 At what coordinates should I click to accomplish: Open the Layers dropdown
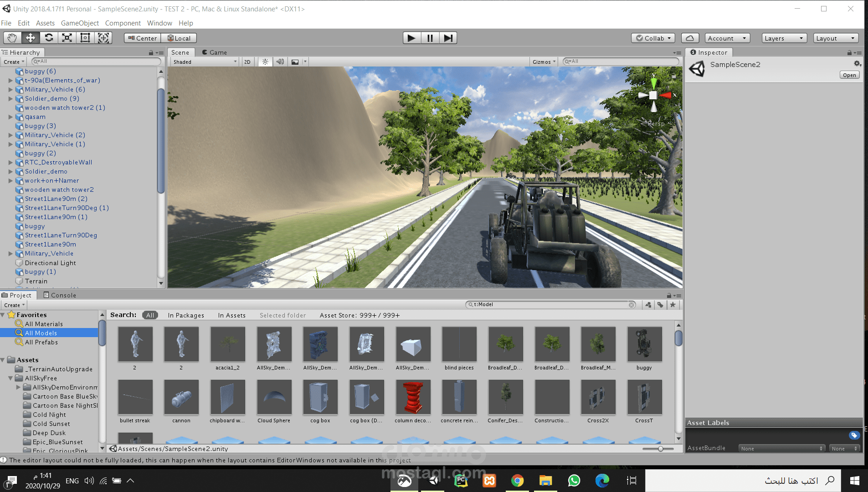tap(784, 38)
